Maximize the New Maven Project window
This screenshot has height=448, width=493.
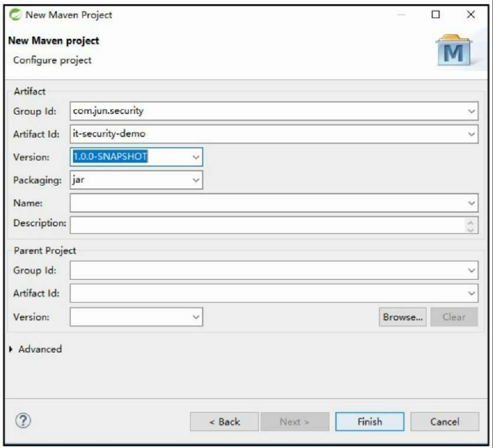click(436, 15)
